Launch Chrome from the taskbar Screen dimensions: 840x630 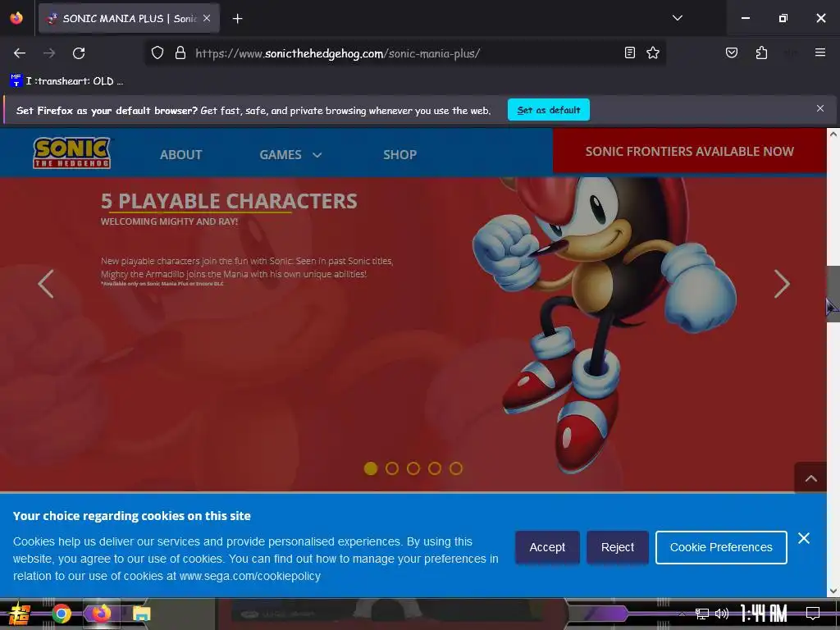pyautogui.click(x=61, y=614)
